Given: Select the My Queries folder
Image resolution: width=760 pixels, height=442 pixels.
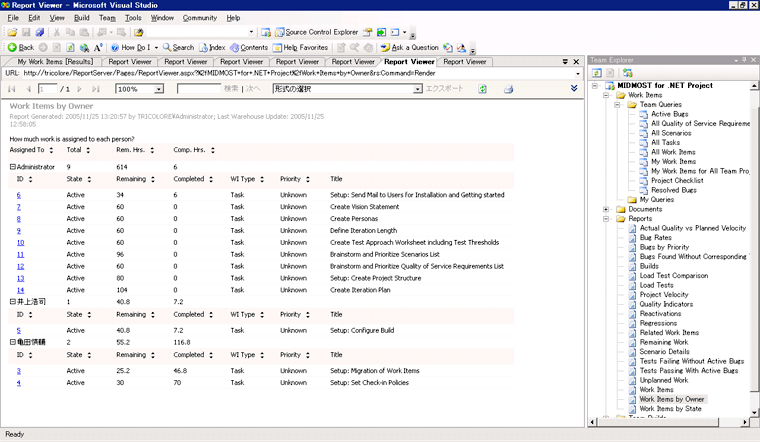Looking at the screenshot, I should 656,200.
